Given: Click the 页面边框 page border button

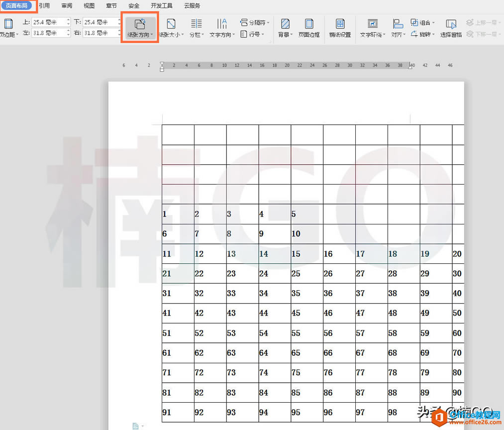Looking at the screenshot, I should pos(309,28).
